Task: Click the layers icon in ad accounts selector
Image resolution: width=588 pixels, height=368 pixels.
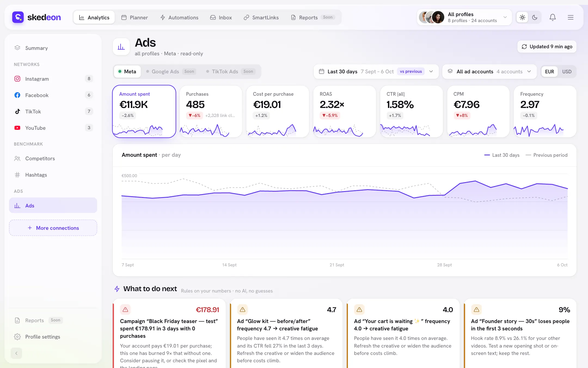Action: click(450, 71)
